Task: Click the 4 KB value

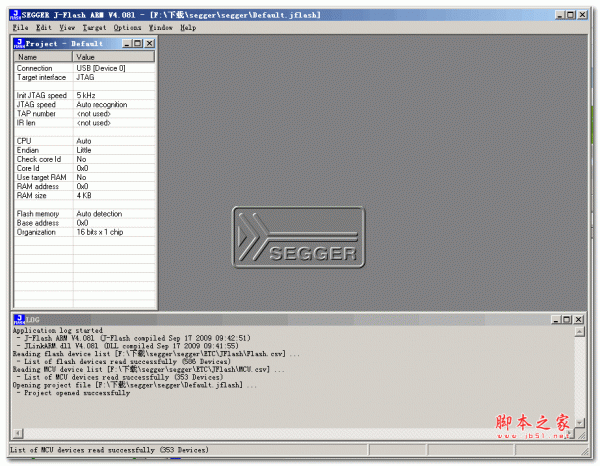Action: pos(84,196)
